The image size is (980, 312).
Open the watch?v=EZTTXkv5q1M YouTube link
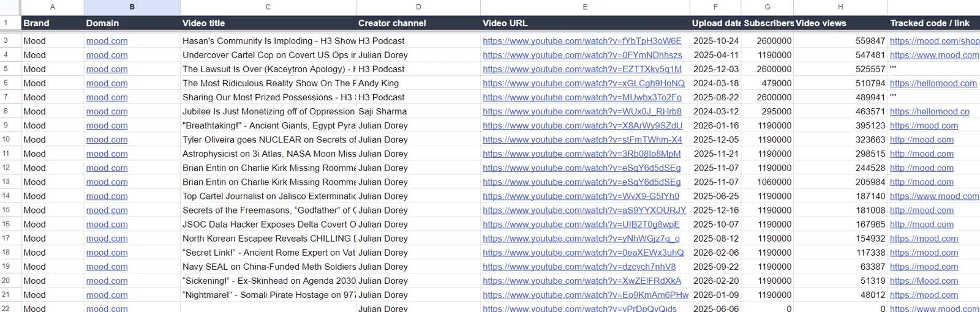pos(582,69)
